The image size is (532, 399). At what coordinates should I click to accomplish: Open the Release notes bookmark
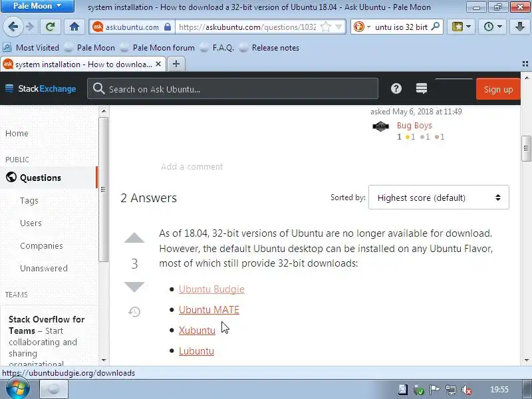pyautogui.click(x=269, y=48)
